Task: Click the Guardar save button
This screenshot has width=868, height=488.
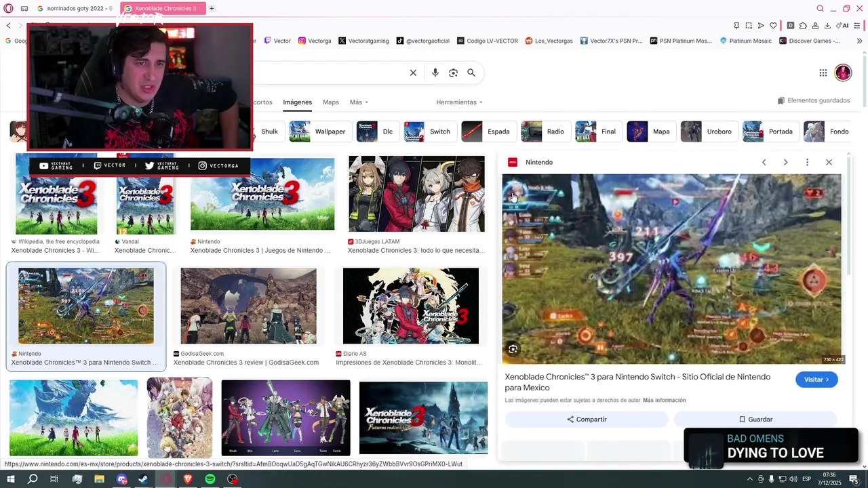Action: (x=755, y=420)
